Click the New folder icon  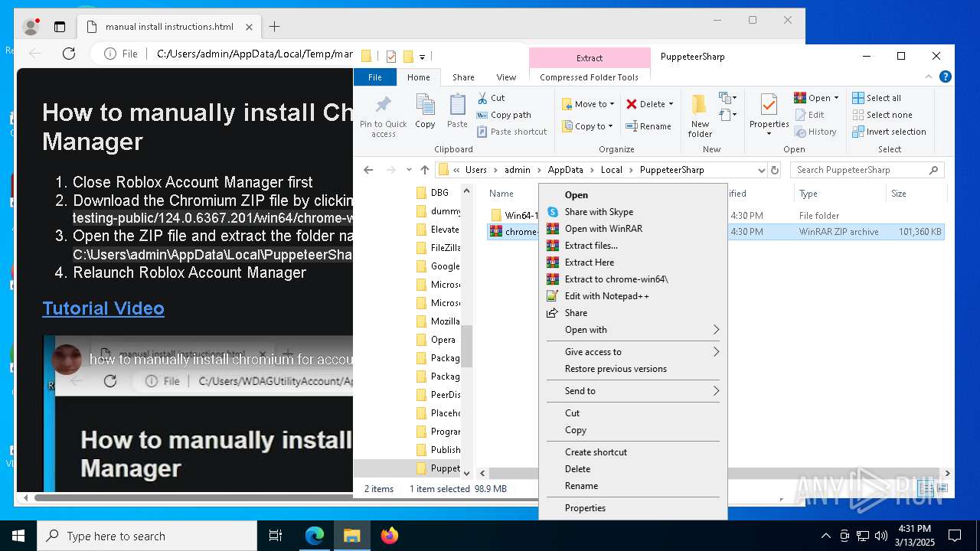[700, 105]
